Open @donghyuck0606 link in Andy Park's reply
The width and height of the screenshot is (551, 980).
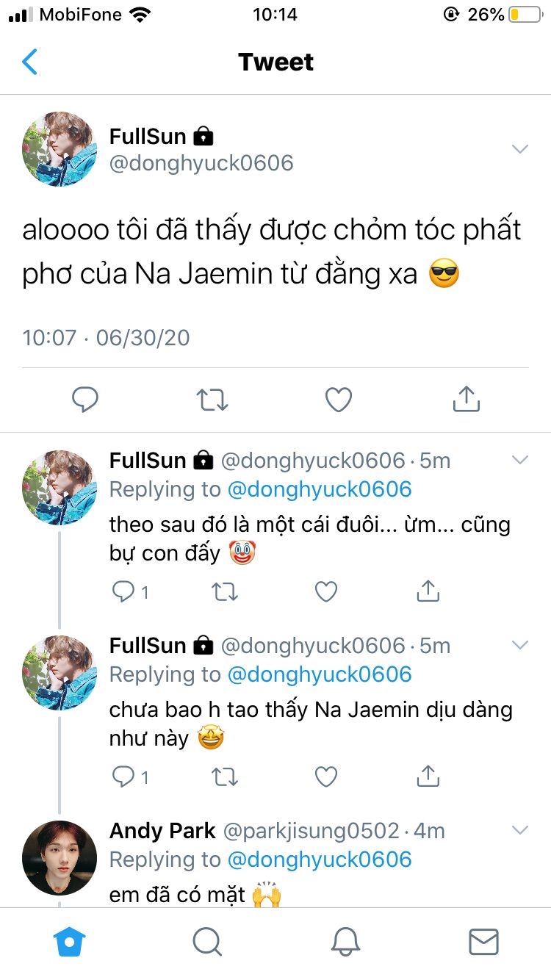(320, 860)
